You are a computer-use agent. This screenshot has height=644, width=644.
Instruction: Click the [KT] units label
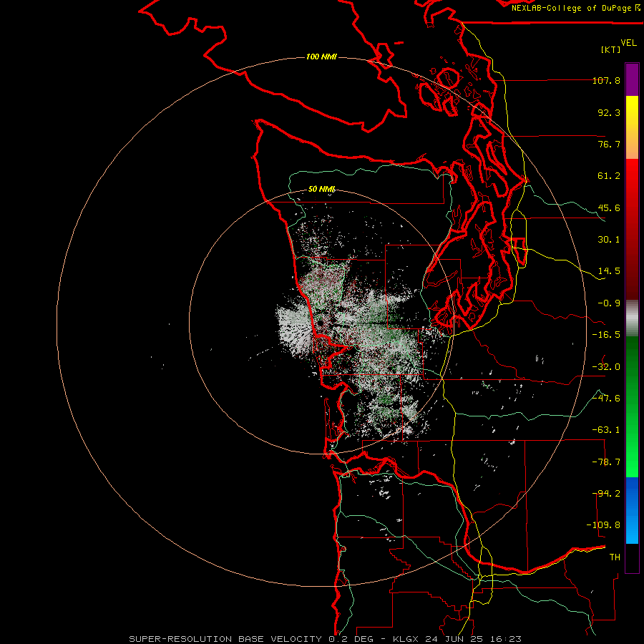(x=611, y=49)
